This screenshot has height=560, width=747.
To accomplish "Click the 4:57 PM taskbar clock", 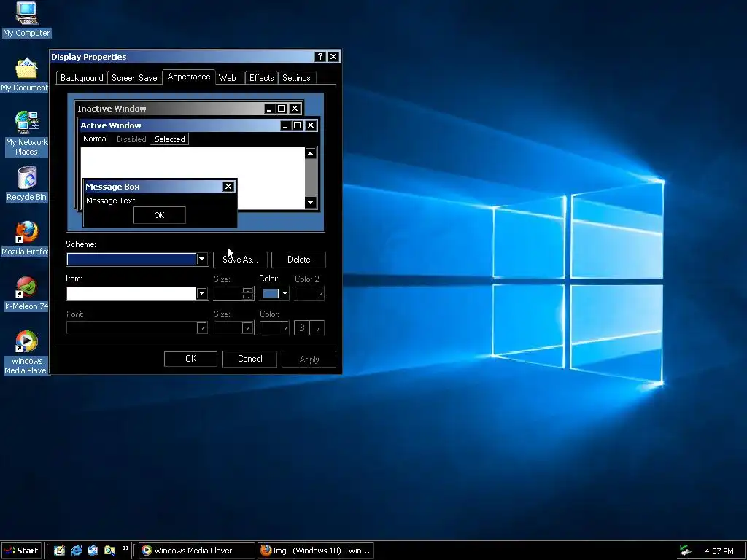I will point(719,551).
